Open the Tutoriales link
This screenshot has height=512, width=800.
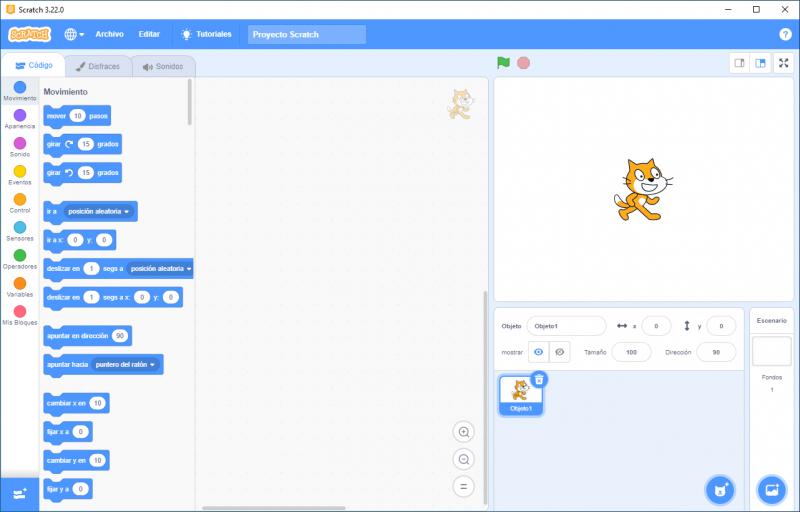pos(206,34)
